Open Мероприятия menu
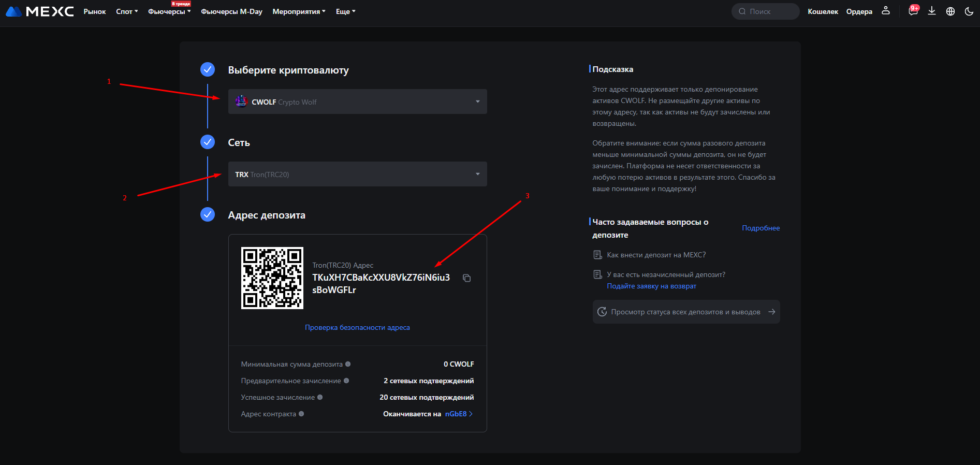This screenshot has width=980, height=465. pos(299,11)
